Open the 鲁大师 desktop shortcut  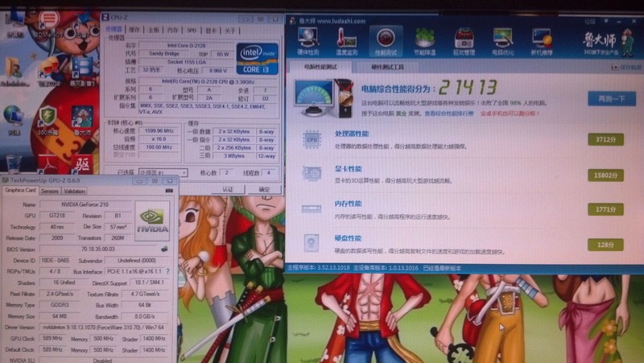pos(82,119)
